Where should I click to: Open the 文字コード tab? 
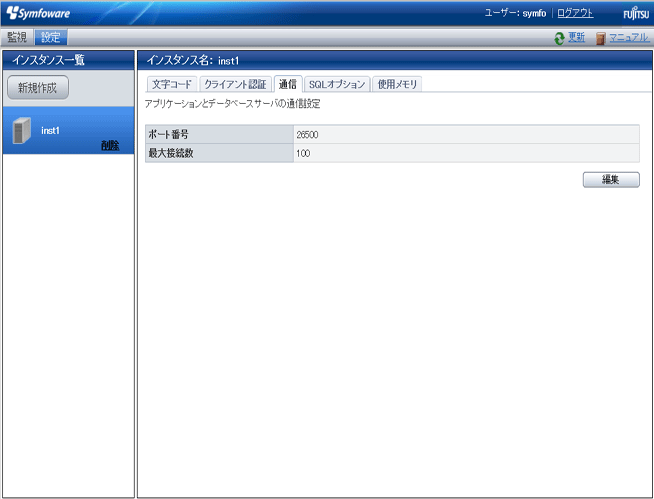click(171, 84)
